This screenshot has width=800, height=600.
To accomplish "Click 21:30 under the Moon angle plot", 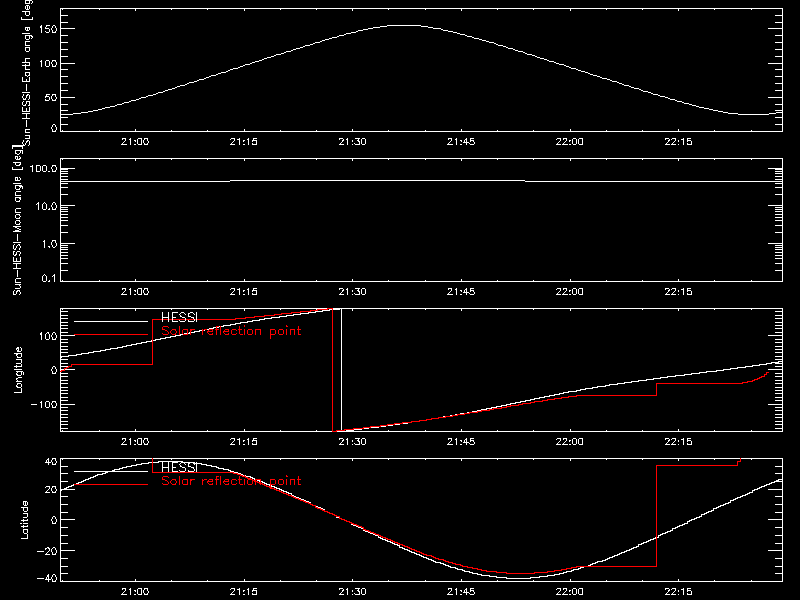I will coord(353,292).
